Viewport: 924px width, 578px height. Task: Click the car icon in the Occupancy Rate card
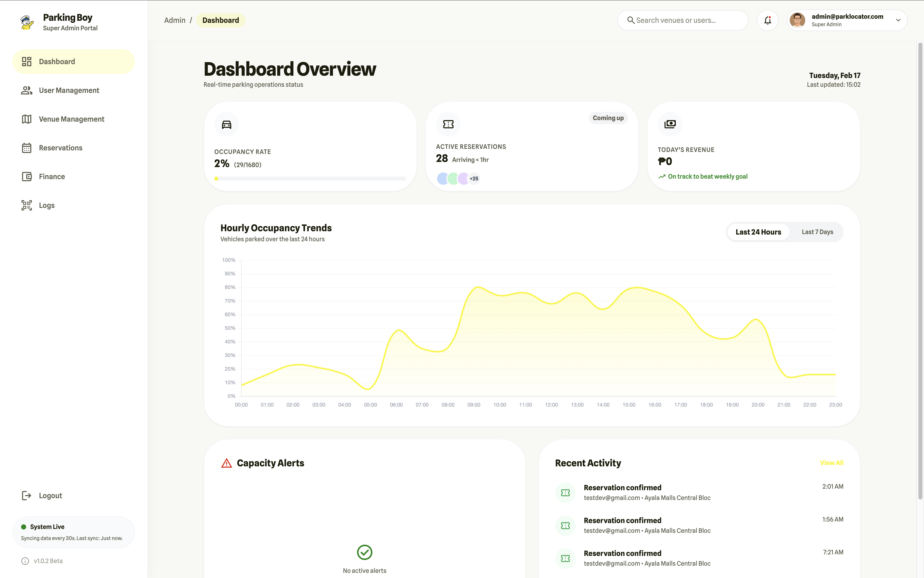coord(226,124)
